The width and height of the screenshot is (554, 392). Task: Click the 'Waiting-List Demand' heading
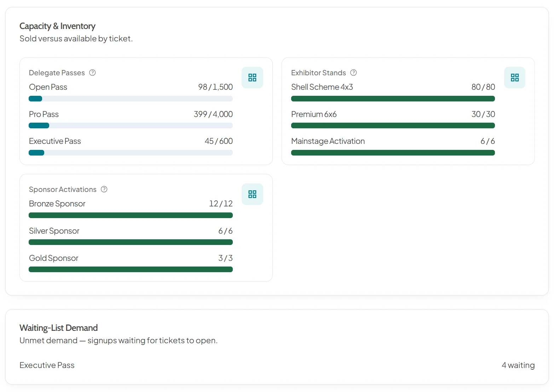58,328
